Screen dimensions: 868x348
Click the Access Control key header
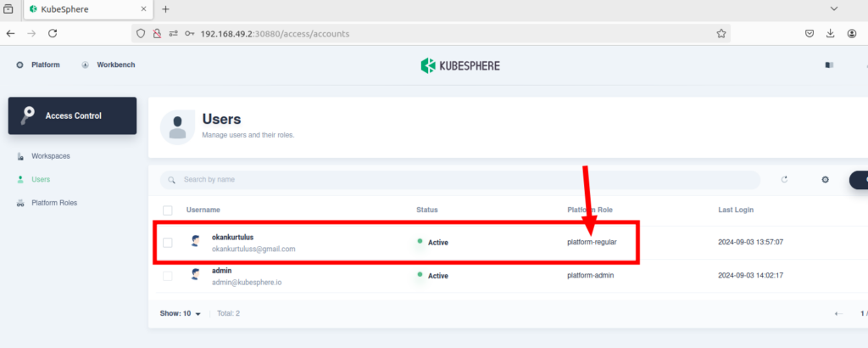click(x=73, y=115)
